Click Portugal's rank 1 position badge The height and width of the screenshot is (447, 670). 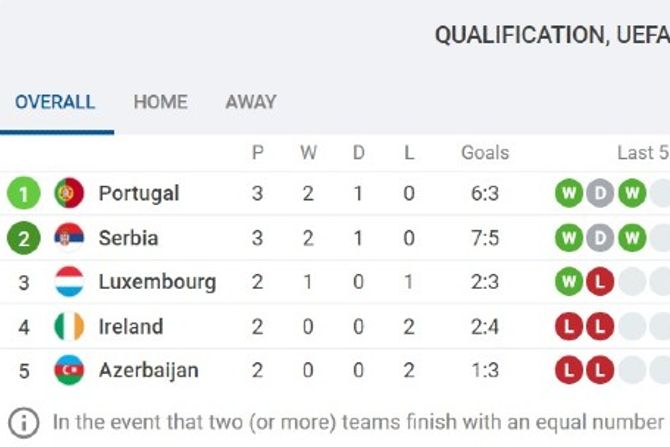(24, 193)
